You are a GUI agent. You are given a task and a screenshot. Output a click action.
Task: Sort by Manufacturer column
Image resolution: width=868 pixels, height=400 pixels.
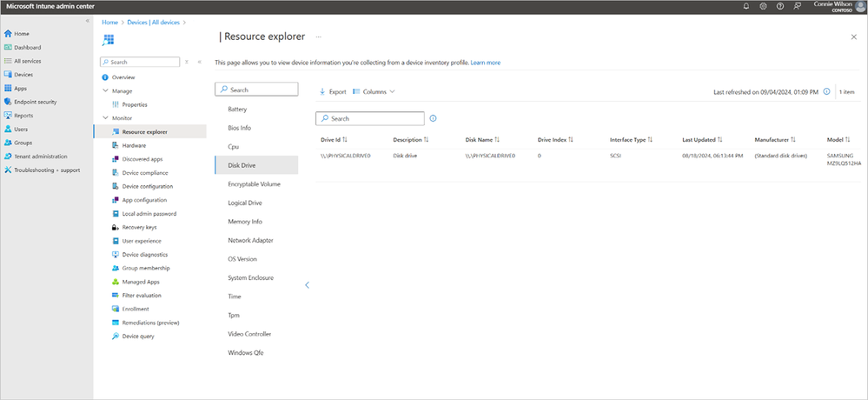tap(775, 140)
